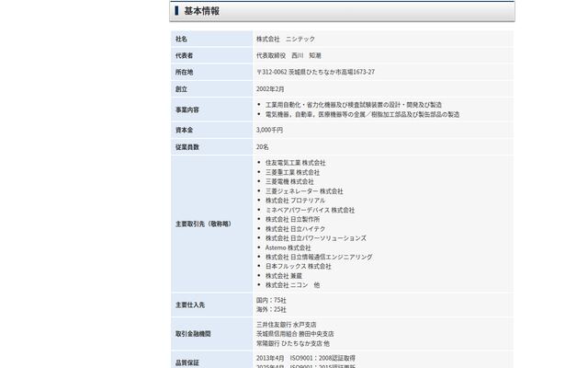Screen dimensions: 588x368
Task: Select client ミネベアパワーデバイス 株式会社
Action: click(310, 211)
